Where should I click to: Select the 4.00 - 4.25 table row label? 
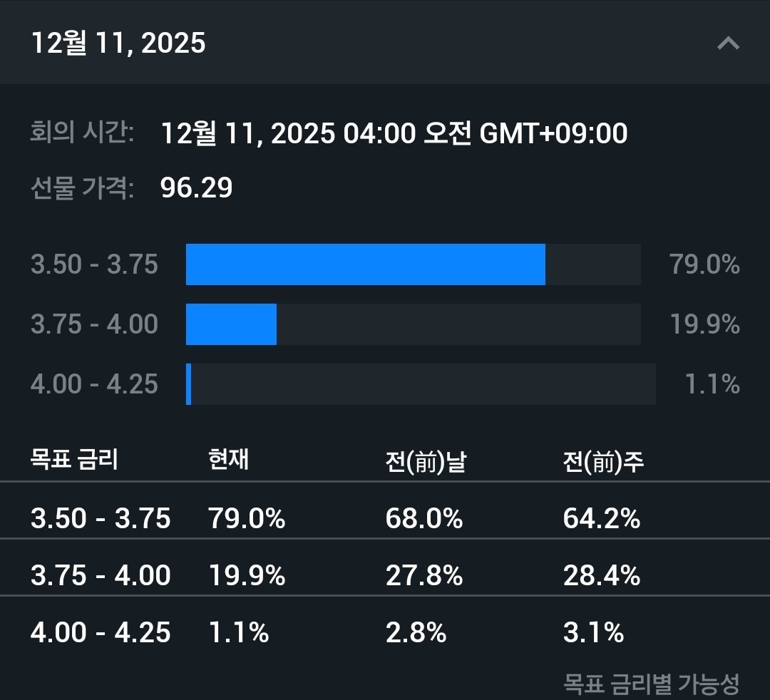(x=101, y=632)
